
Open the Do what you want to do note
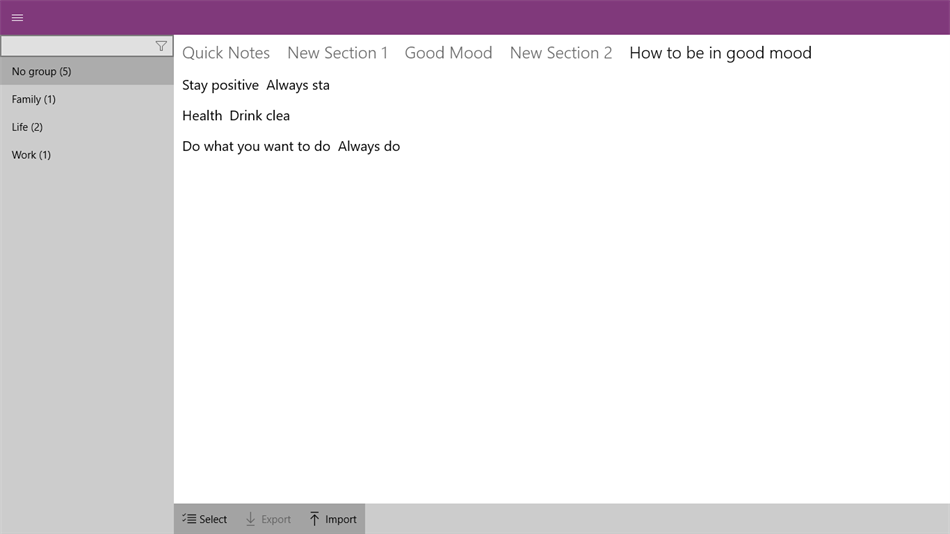tap(291, 147)
